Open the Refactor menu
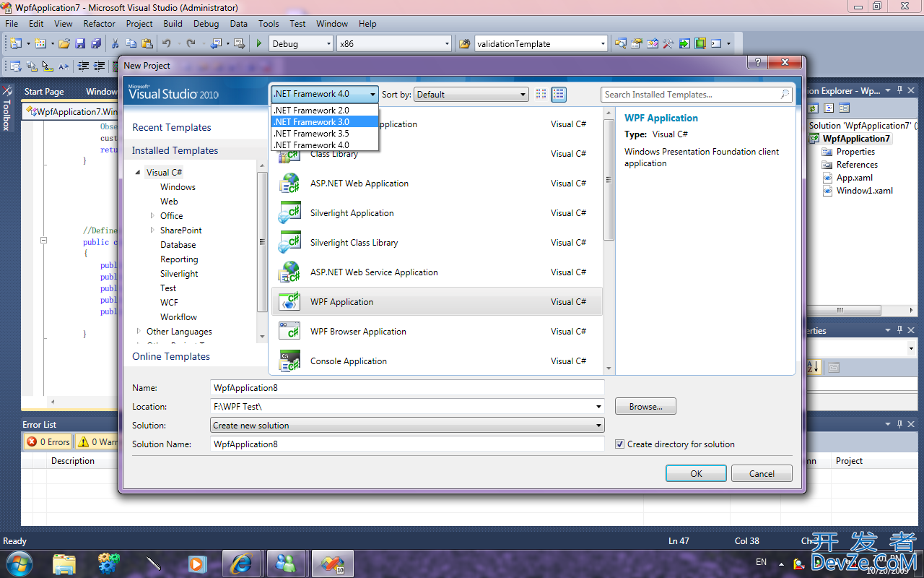Screen dimensions: 924x578 [x=100, y=24]
